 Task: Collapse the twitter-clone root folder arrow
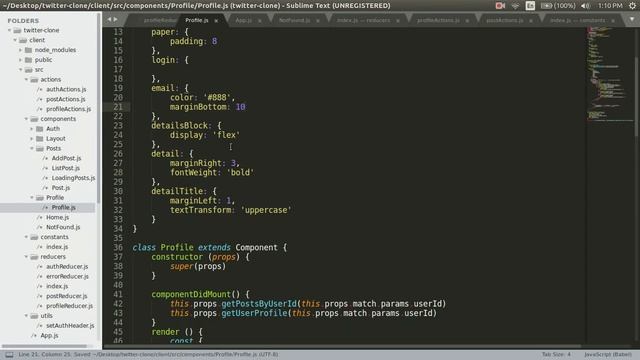click(x=9, y=30)
